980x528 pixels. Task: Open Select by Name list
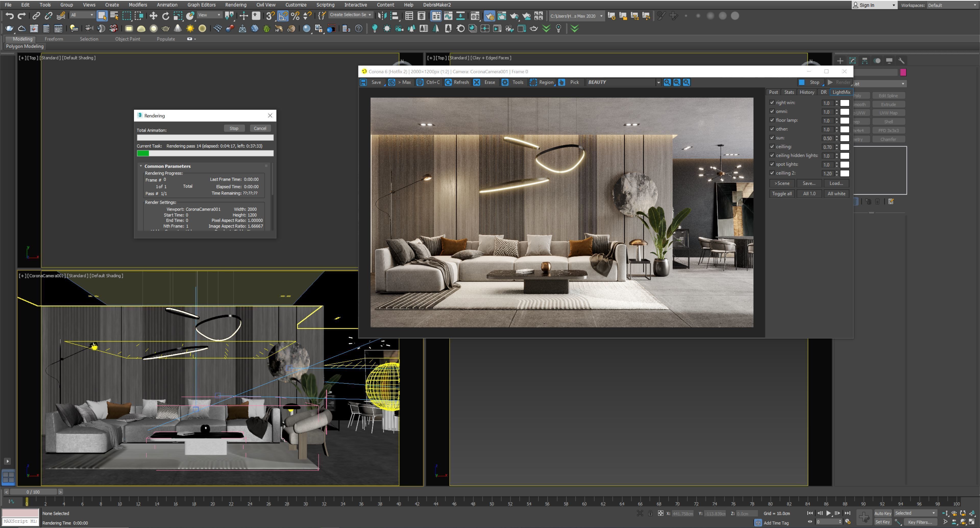[114, 16]
